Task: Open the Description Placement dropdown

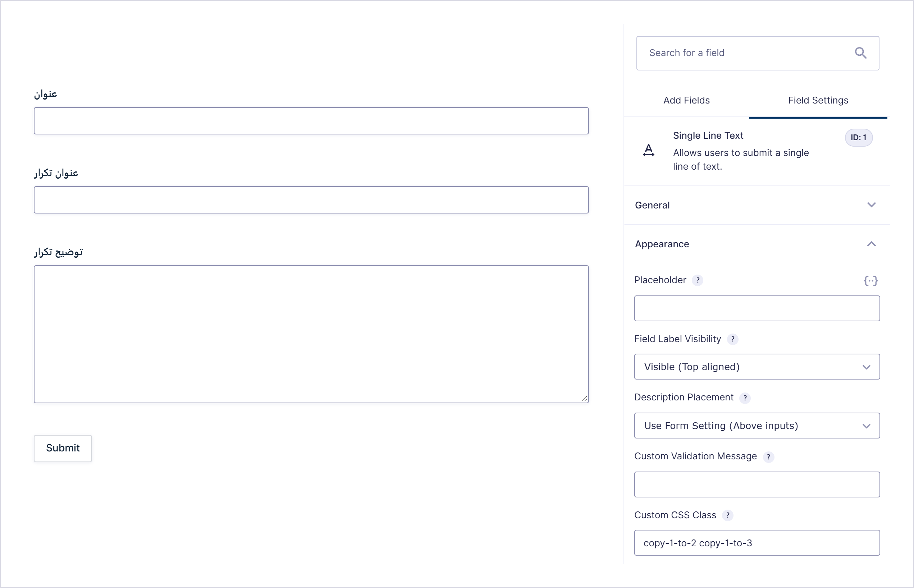Action: 757,425
